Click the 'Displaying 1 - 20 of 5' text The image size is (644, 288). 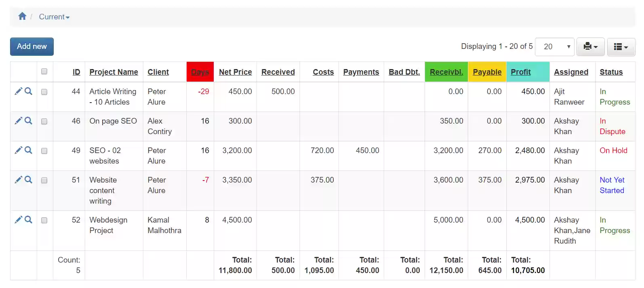(x=497, y=46)
